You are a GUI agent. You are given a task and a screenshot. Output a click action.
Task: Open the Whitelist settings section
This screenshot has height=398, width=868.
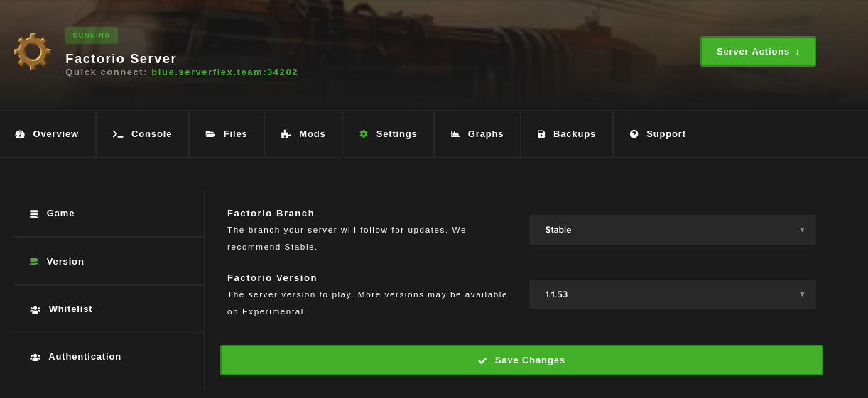click(x=109, y=309)
